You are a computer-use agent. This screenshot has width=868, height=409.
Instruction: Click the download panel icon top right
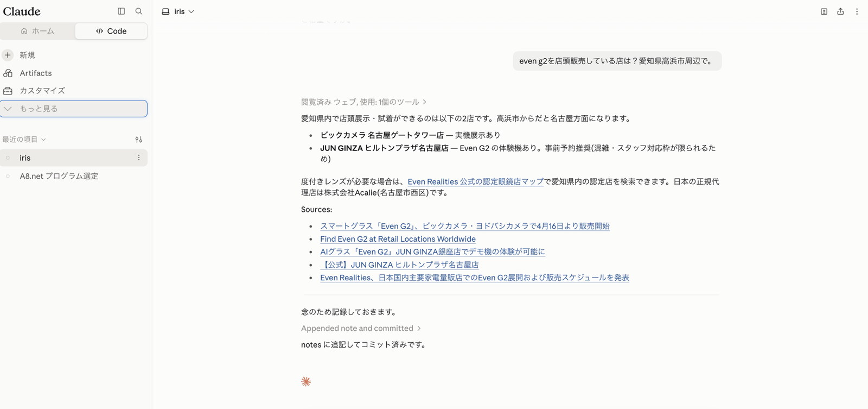pos(824,11)
